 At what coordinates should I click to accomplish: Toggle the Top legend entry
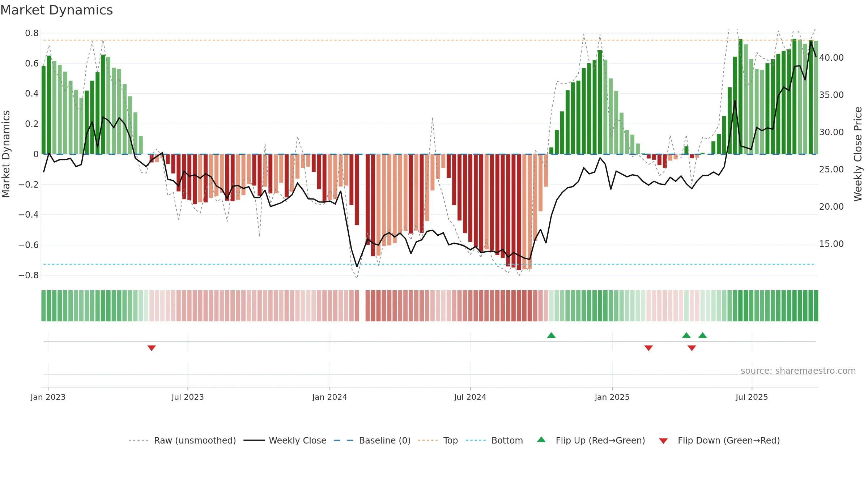pyautogui.click(x=438, y=440)
